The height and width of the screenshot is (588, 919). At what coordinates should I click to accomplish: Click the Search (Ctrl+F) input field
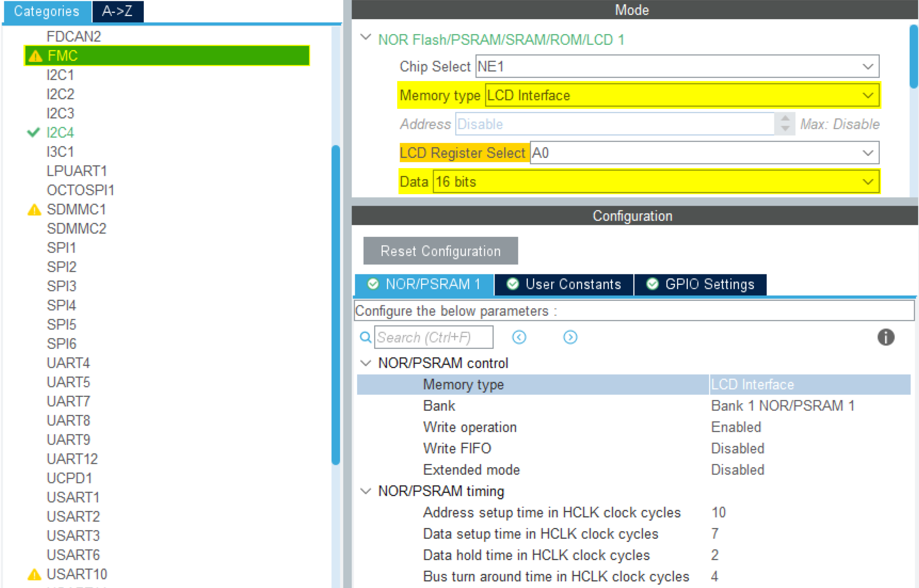click(433, 338)
